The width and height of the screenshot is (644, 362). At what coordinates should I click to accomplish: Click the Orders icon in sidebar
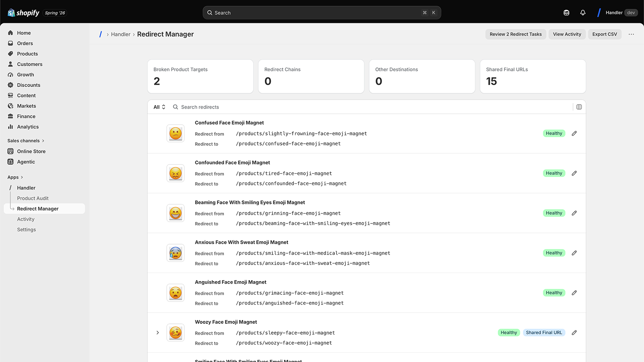tap(10, 43)
